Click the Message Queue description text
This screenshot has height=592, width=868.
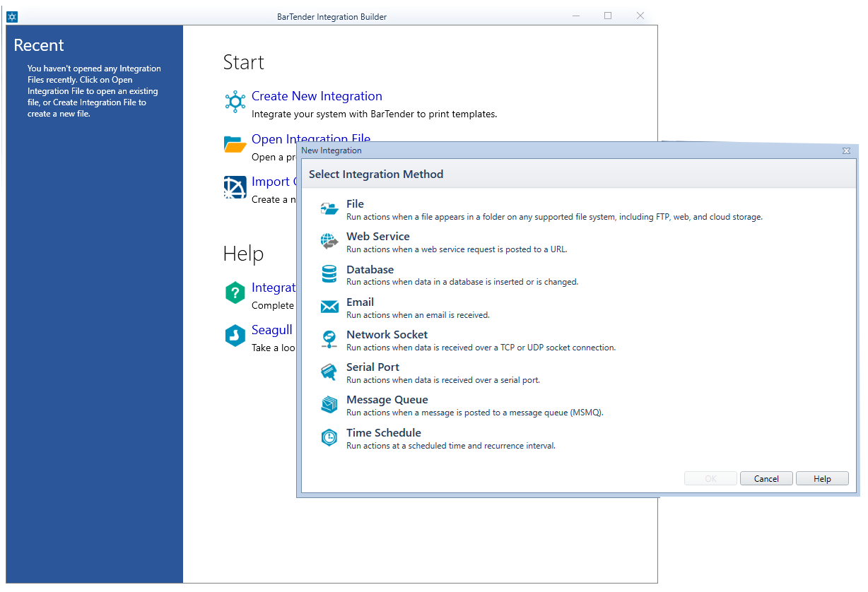pyautogui.click(x=475, y=413)
